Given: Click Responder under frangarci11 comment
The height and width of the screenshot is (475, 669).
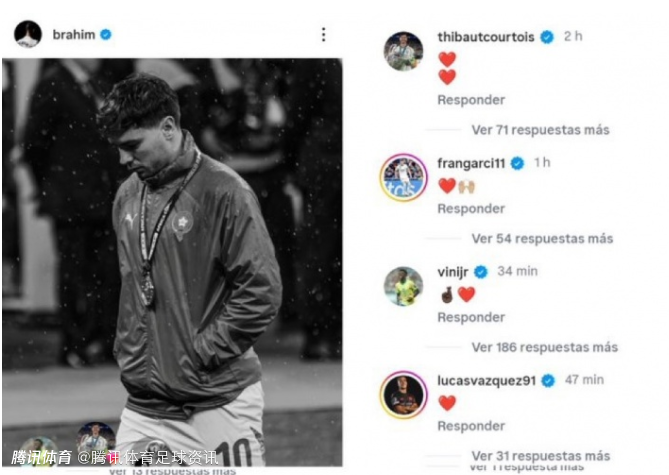Looking at the screenshot, I should coord(471,209).
